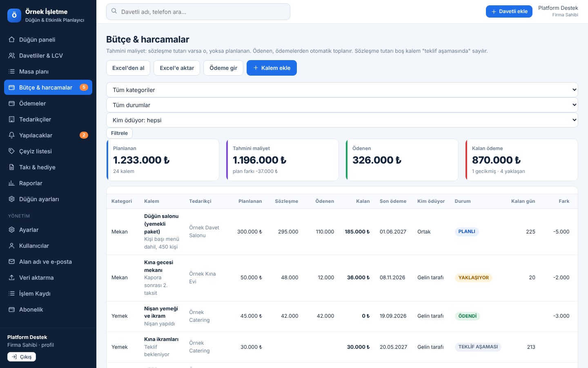
Task: Expand the Tüm durumlar dropdown
Action: coord(342,105)
